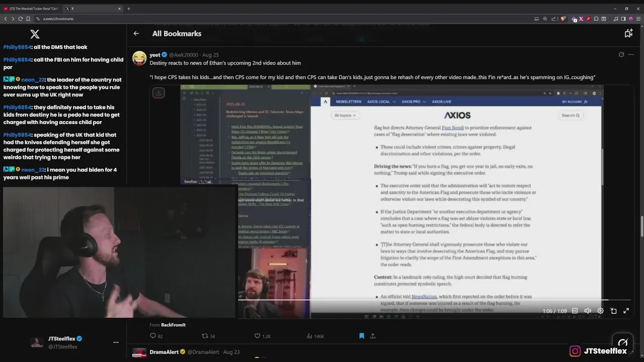Click the @DramaAlert handle
The width and height of the screenshot is (644, 362).
point(203,352)
